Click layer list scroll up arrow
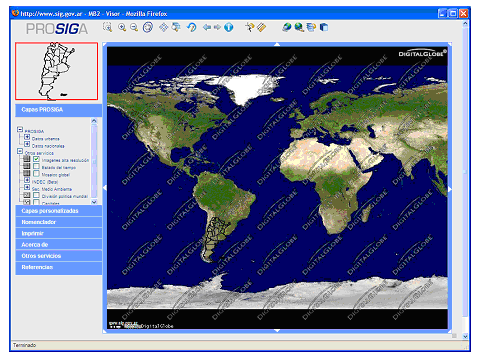 coord(94,121)
